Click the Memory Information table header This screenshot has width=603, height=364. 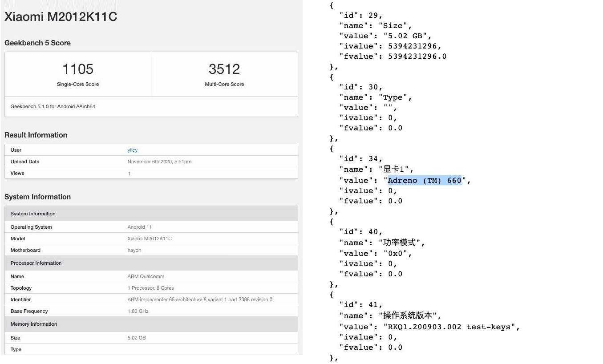point(151,324)
